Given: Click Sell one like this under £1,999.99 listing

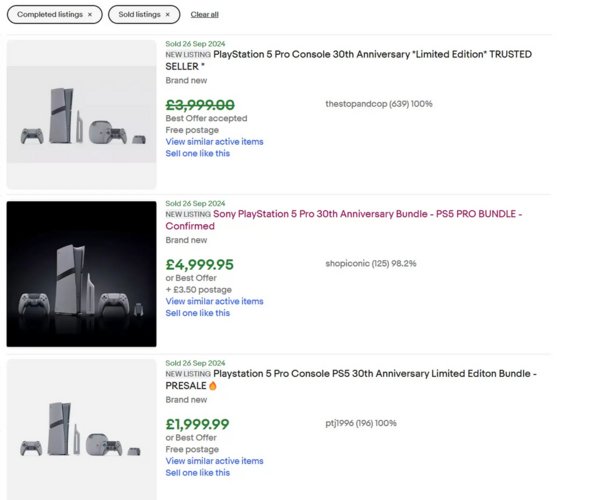Looking at the screenshot, I should pos(197,473).
